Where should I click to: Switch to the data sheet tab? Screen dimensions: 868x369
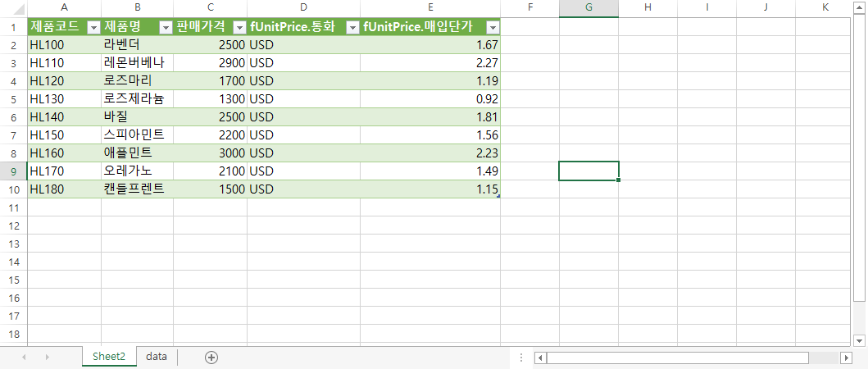(x=157, y=357)
